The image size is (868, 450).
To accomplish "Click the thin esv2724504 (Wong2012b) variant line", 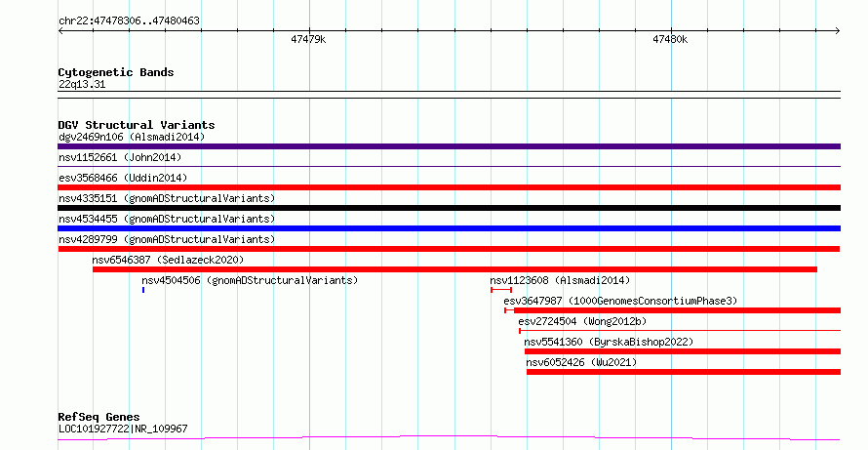I will pos(679,331).
